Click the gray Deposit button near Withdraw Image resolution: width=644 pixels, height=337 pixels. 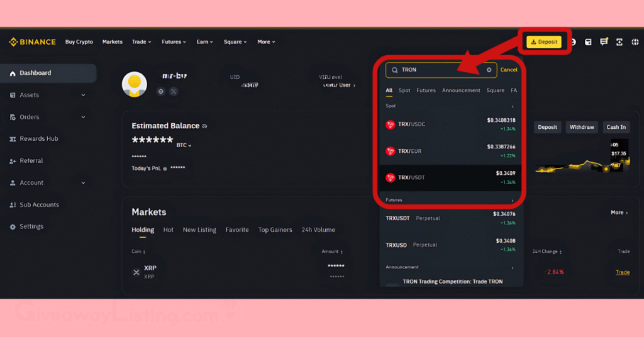tap(548, 127)
